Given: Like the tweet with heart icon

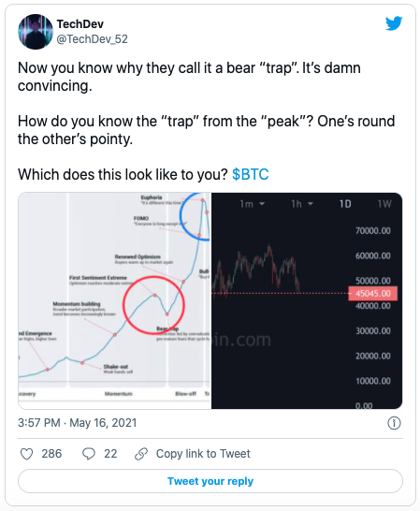Looking at the screenshot, I should pos(27,454).
